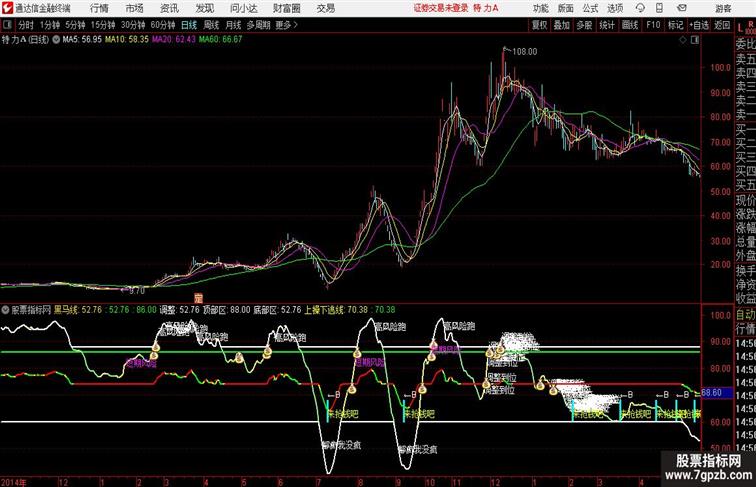
Task: Switch to 60分钟 period
Action: (x=163, y=25)
